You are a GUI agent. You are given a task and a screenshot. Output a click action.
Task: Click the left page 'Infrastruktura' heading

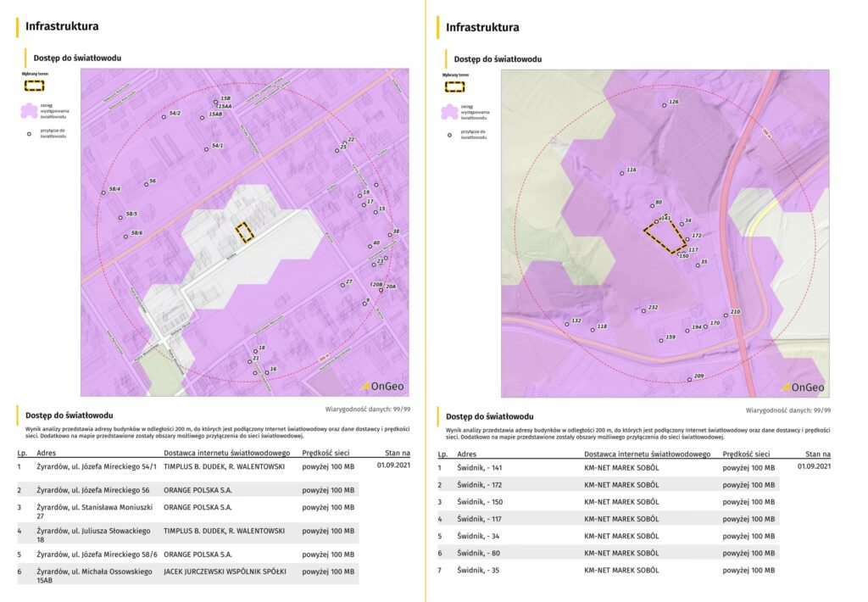[x=62, y=26]
